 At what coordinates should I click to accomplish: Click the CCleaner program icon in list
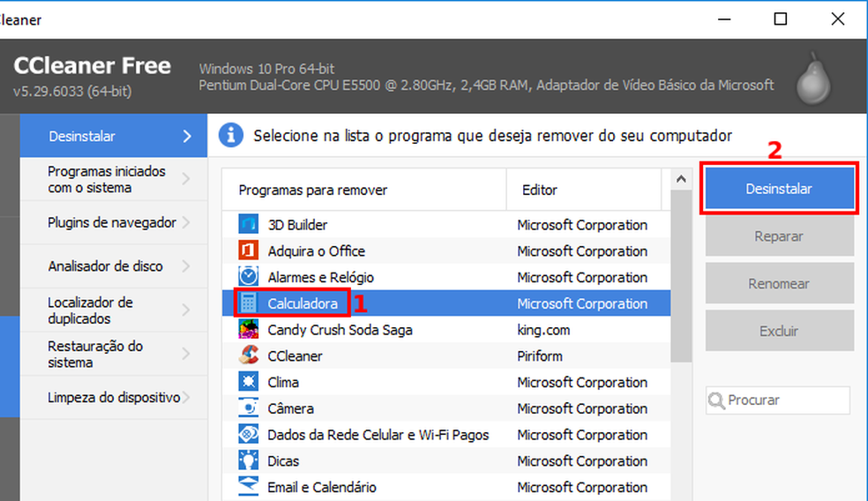click(248, 355)
